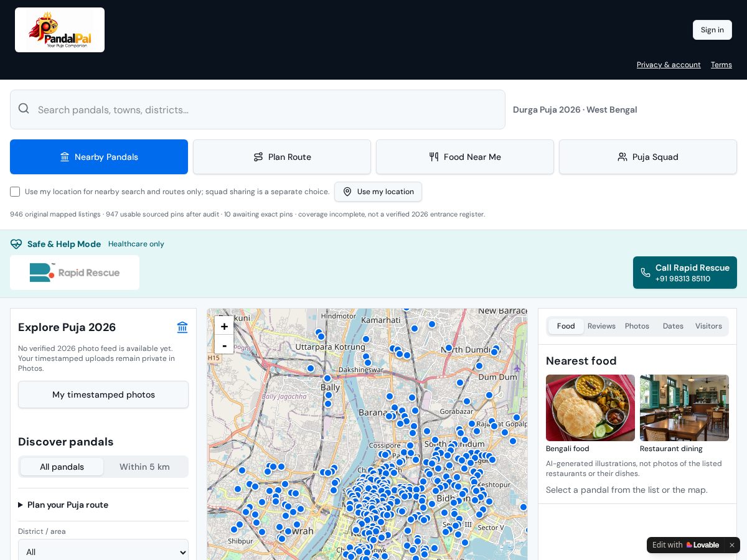Click the Kamarhati map label
Image resolution: width=747 pixels, height=560 pixels.
380,320
